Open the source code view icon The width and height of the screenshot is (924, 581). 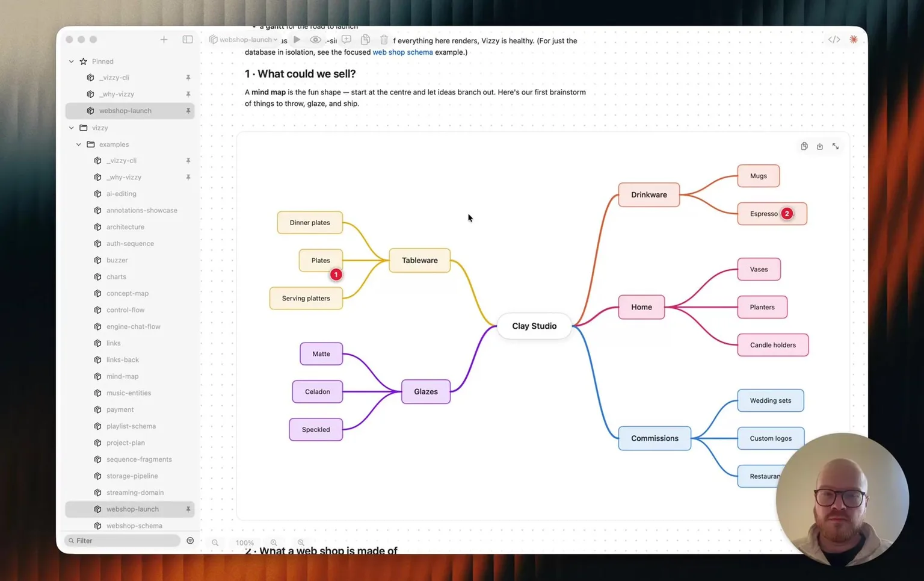[x=834, y=40]
